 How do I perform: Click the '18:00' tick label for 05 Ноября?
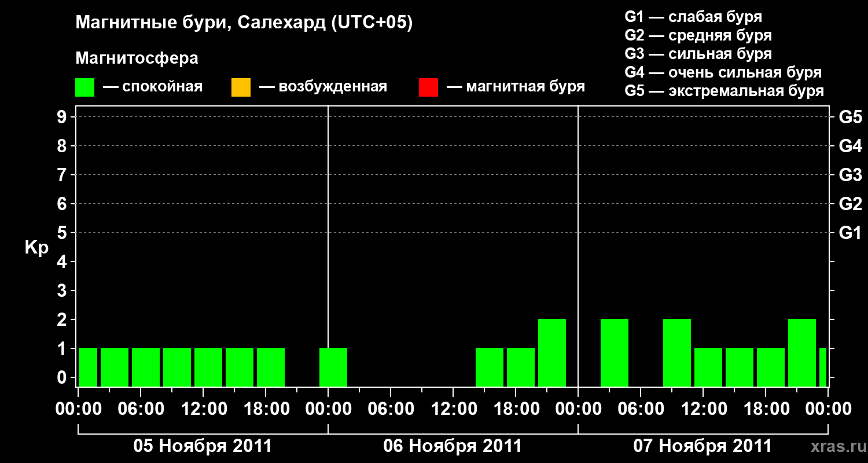point(266,409)
